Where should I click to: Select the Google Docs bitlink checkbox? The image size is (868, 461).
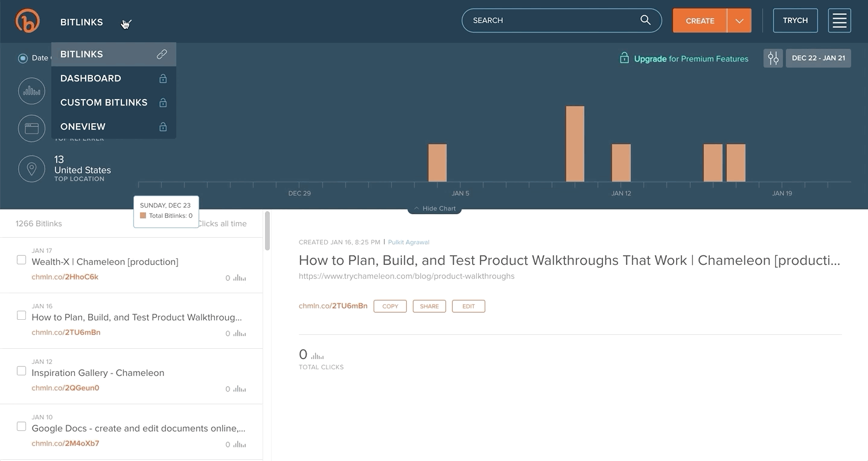21,426
